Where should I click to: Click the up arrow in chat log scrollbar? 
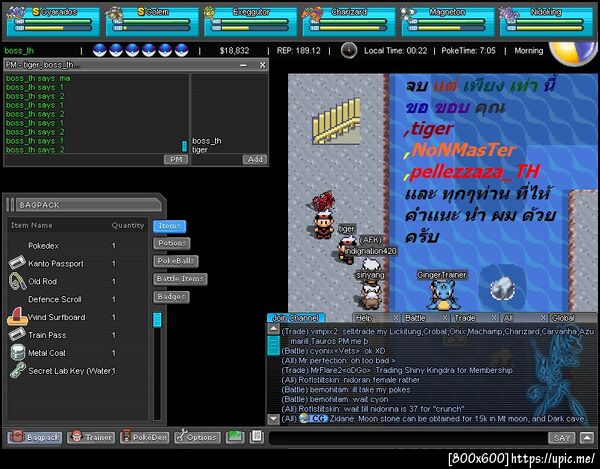click(x=273, y=329)
